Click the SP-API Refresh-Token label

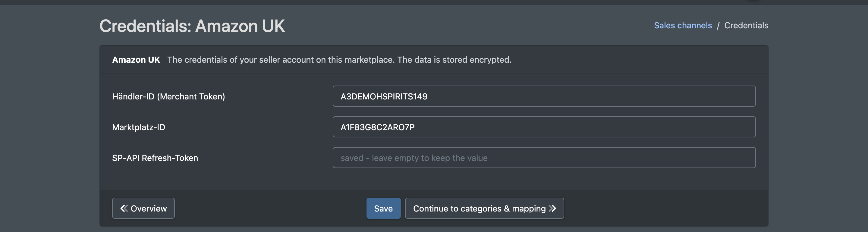coord(155,158)
